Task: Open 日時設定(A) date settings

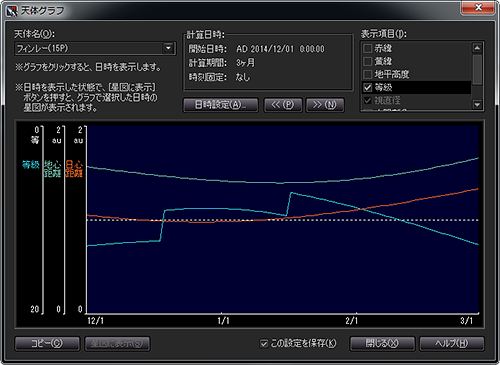Action: coord(221,105)
